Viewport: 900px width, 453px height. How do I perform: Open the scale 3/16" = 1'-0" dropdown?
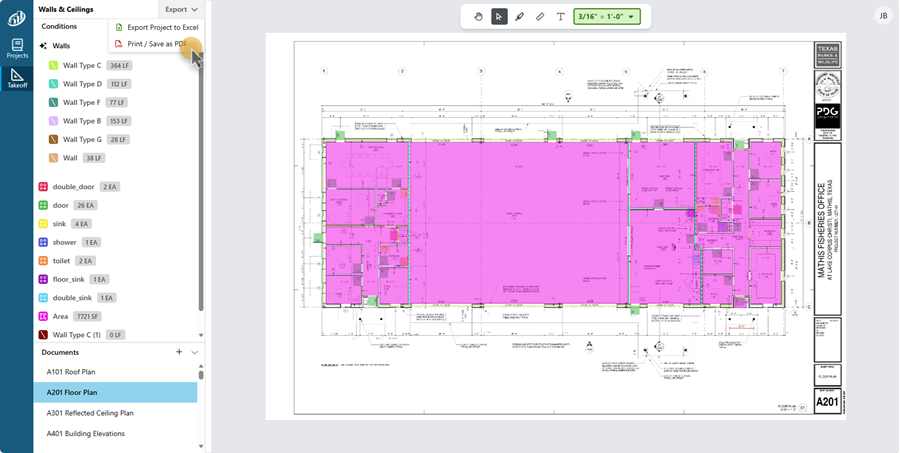(x=607, y=17)
